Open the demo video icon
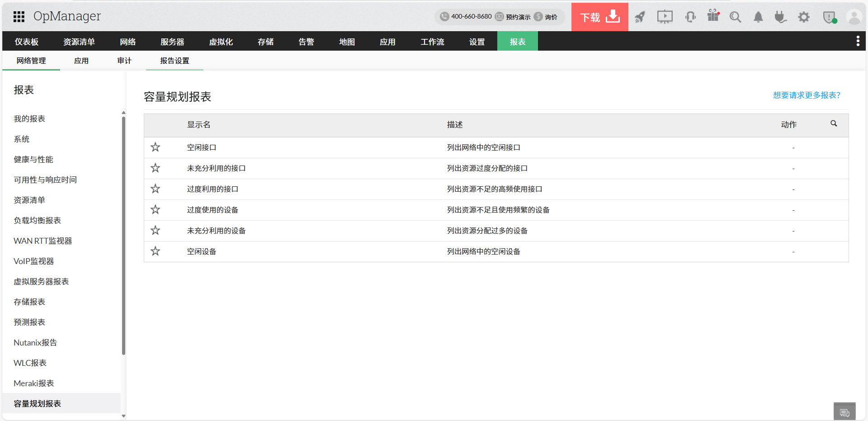 tap(665, 17)
